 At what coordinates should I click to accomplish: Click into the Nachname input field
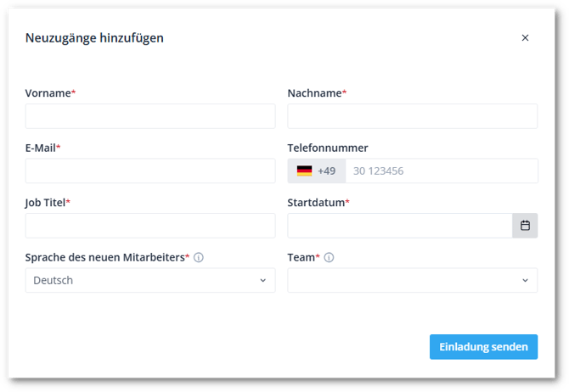click(x=412, y=116)
